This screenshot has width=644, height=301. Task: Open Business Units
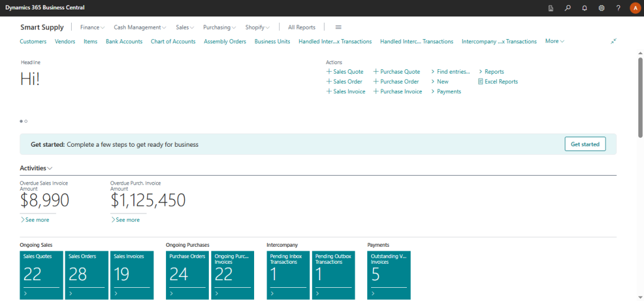coord(272,41)
